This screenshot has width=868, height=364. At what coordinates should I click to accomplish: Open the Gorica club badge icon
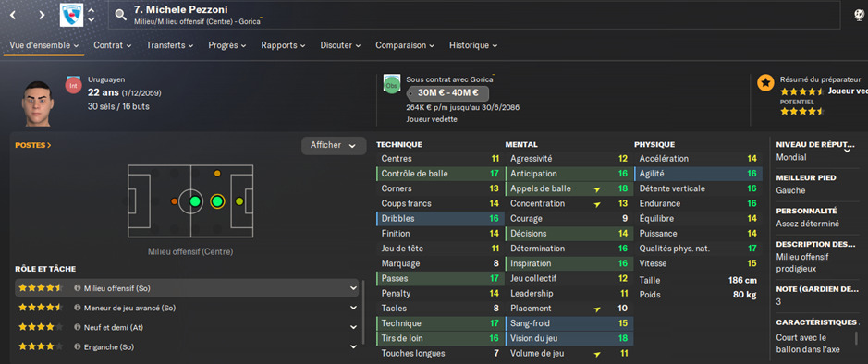(x=71, y=15)
